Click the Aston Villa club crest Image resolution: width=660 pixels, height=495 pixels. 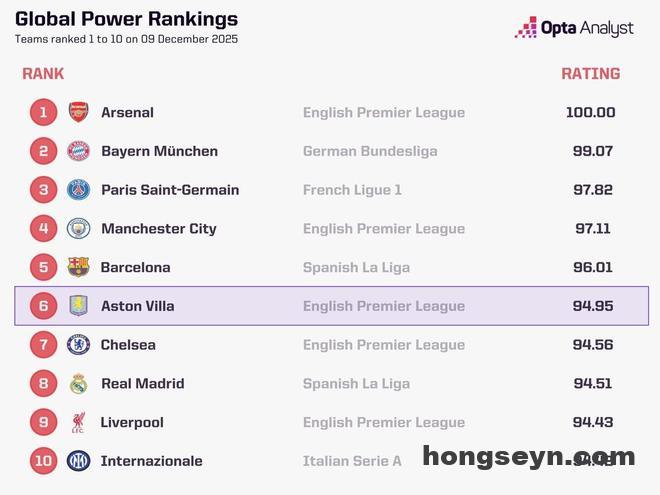point(78,306)
